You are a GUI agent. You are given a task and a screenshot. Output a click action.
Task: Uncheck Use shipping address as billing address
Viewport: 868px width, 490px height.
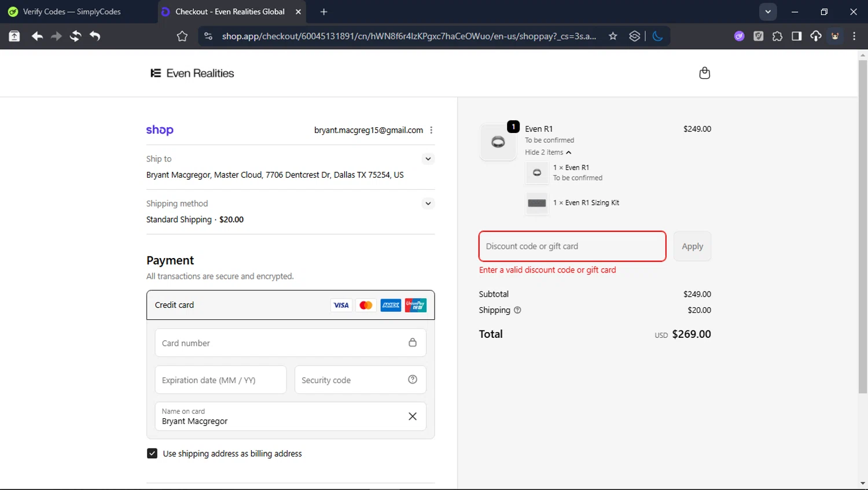[152, 454]
